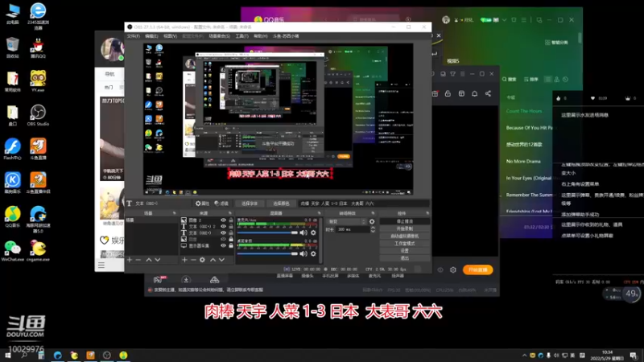Open the Douyu window menu lines icon
The width and height of the screenshot is (644, 362).
(x=462, y=74)
